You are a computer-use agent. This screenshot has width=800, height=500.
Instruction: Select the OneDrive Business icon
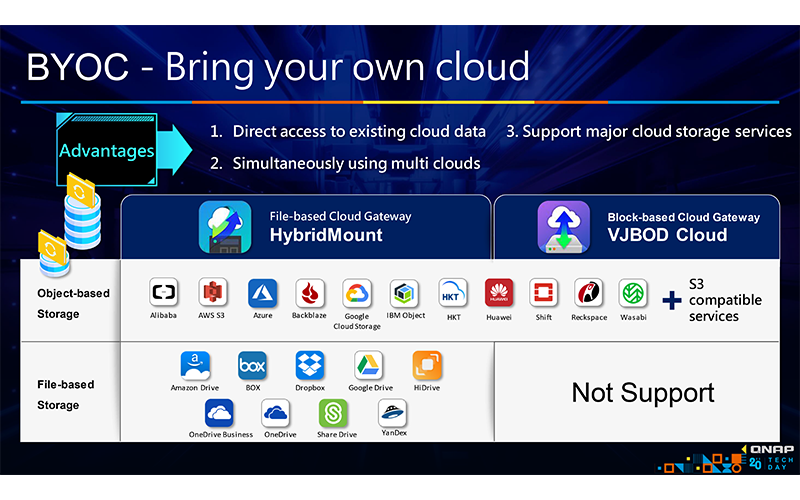pyautogui.click(x=219, y=413)
